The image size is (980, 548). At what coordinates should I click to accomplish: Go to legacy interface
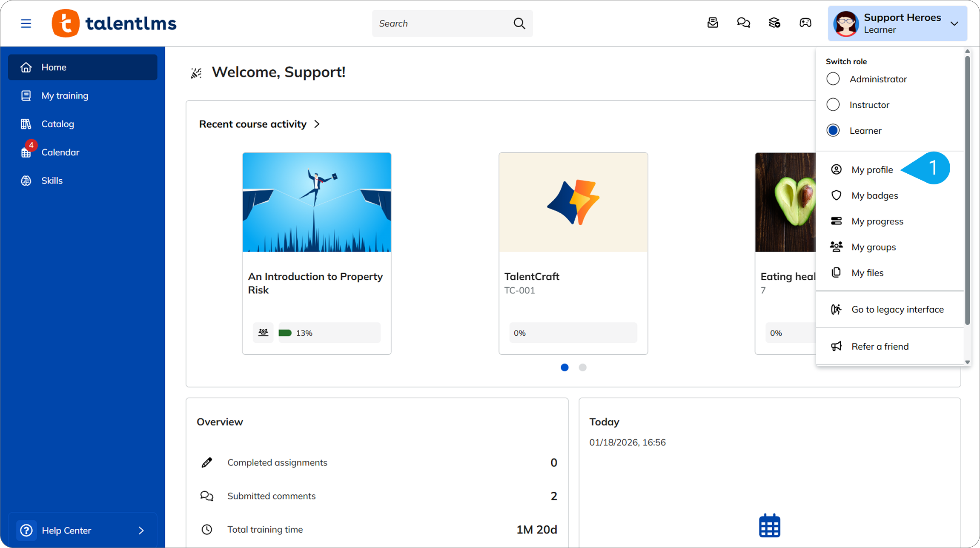coord(897,310)
